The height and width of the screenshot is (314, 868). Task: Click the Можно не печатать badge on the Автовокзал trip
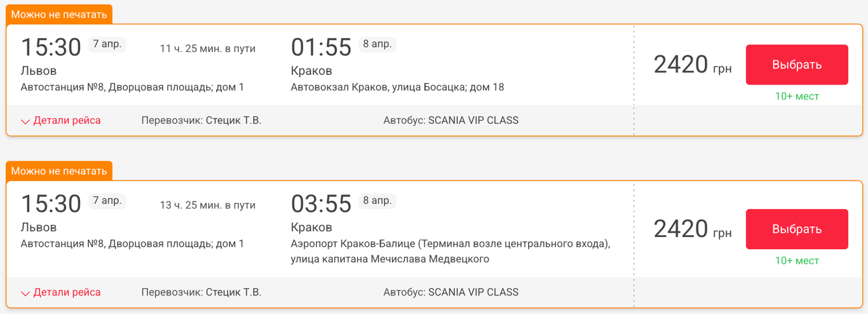(59, 14)
